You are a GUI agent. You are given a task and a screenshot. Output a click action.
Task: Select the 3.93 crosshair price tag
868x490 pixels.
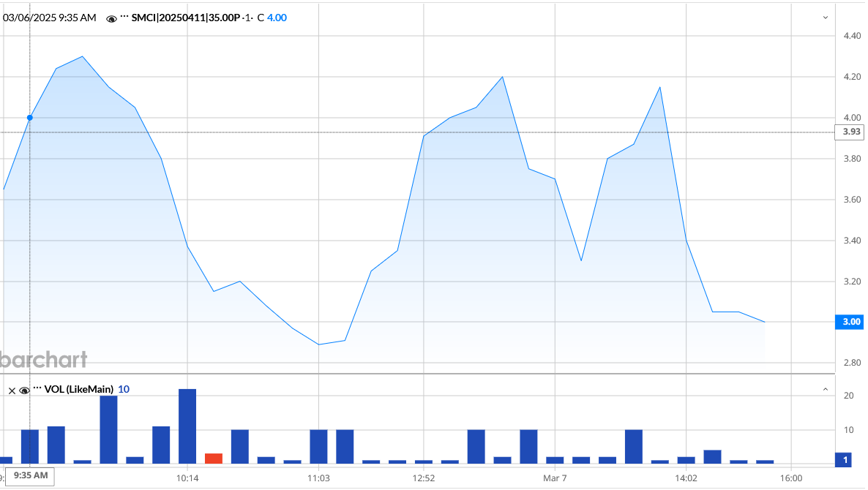click(850, 132)
